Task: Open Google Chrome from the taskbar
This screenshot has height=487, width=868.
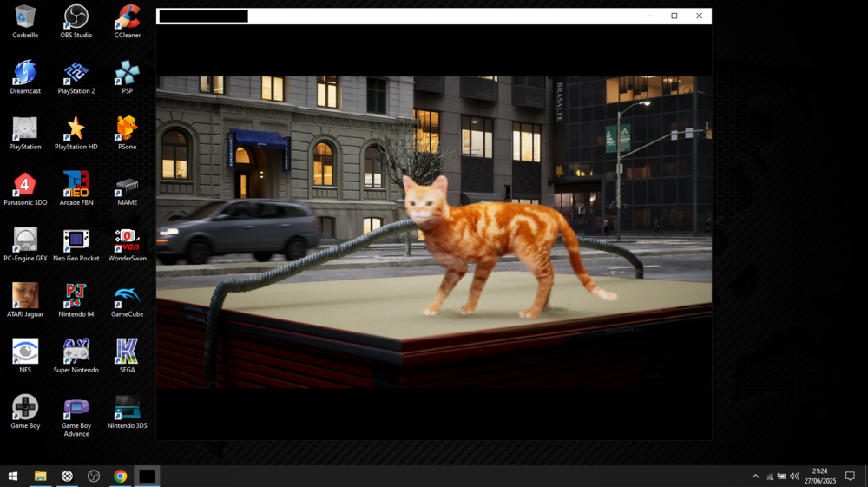Action: [x=120, y=477]
